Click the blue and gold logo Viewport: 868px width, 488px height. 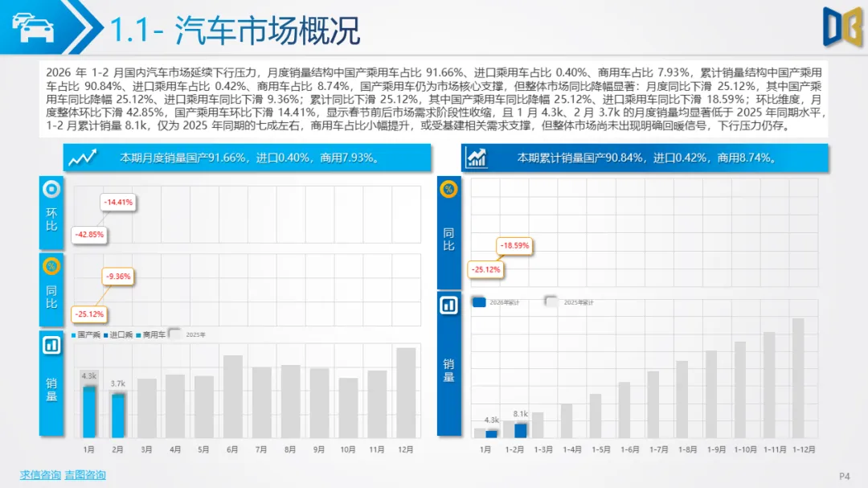click(842, 26)
